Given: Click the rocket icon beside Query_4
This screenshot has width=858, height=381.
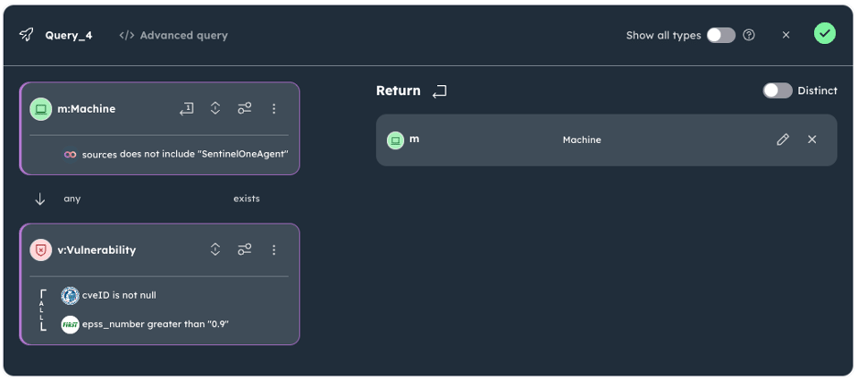Looking at the screenshot, I should (26, 36).
